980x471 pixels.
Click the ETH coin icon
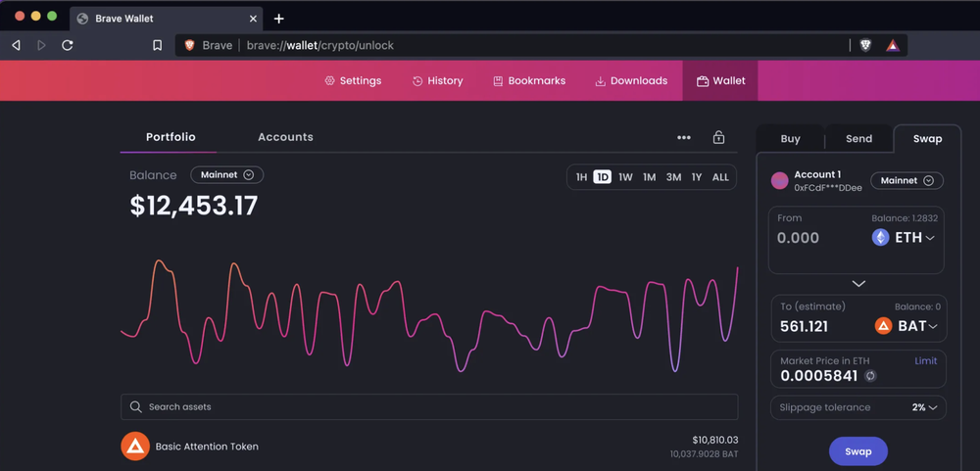[881, 237]
